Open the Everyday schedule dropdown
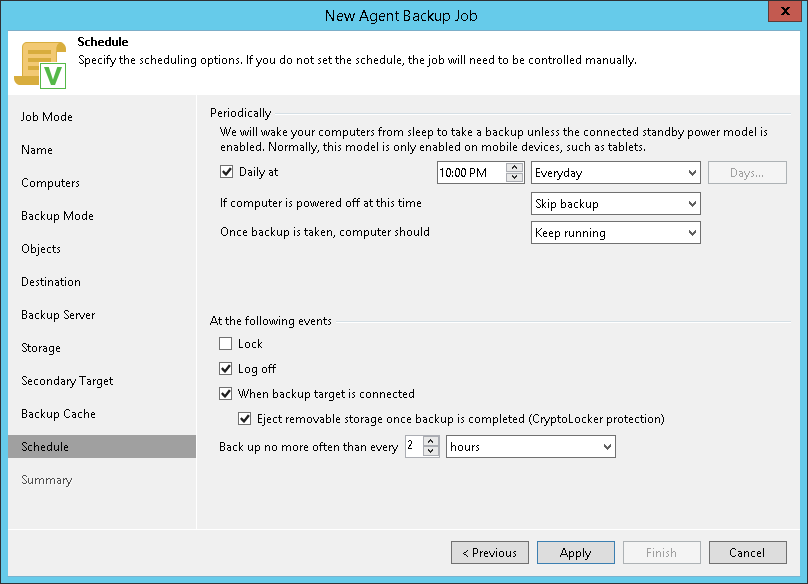This screenshot has height=584, width=808. tap(615, 173)
